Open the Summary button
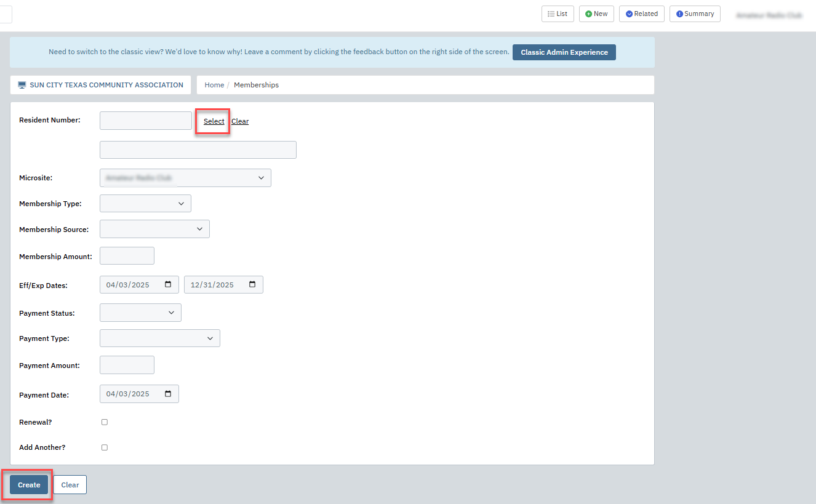816x504 pixels. tap(695, 14)
